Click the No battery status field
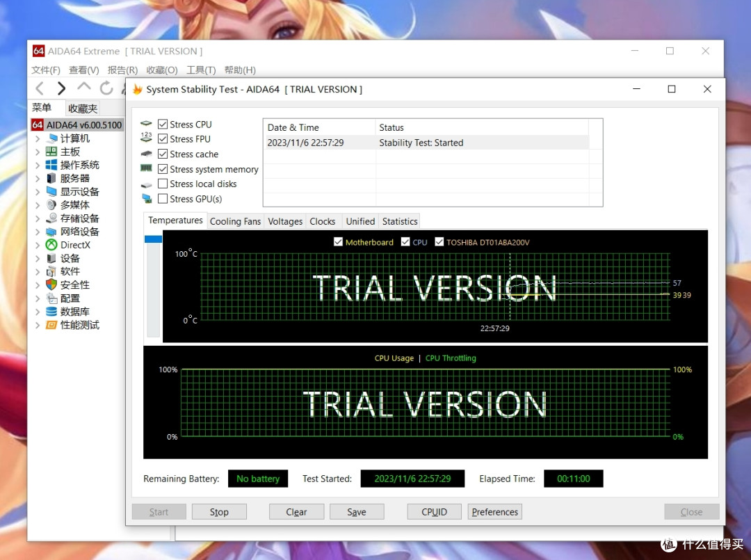Image resolution: width=751 pixels, height=560 pixels. point(258,479)
